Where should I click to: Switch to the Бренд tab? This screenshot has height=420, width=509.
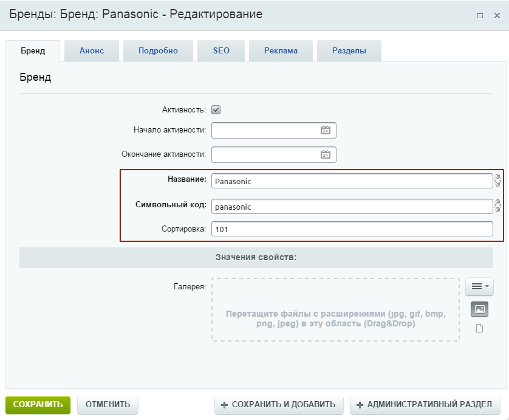click(33, 50)
